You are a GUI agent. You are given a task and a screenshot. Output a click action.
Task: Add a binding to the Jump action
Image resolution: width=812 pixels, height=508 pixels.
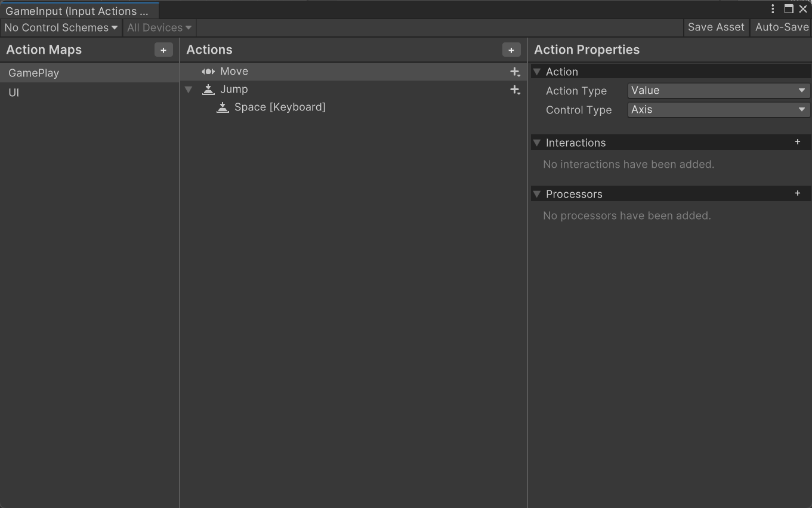tap(514, 89)
